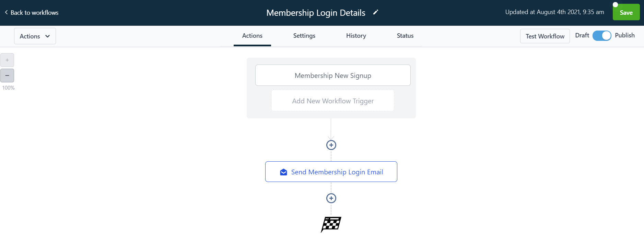Screen dimensions: 644x242
Task: Click Add New Workflow Trigger
Action: coord(332,101)
